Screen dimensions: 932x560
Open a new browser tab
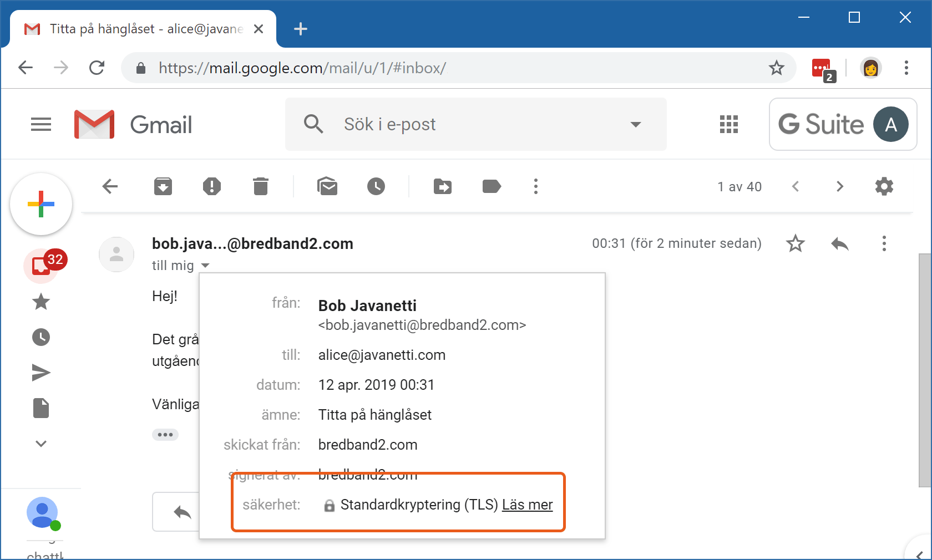[x=301, y=29]
